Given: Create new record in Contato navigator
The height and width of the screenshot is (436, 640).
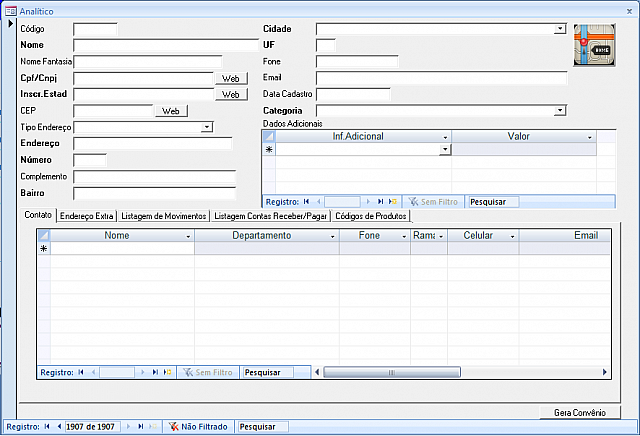Looking at the screenshot, I should tap(167, 372).
